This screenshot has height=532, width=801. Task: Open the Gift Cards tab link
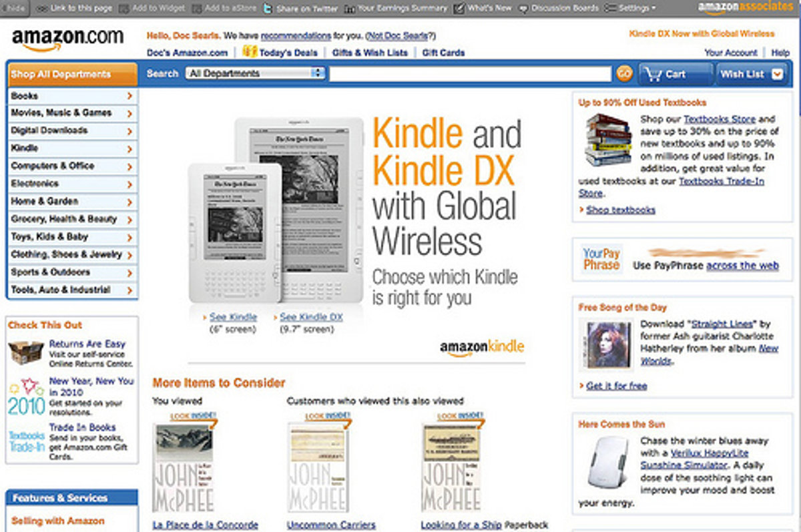[x=443, y=53]
